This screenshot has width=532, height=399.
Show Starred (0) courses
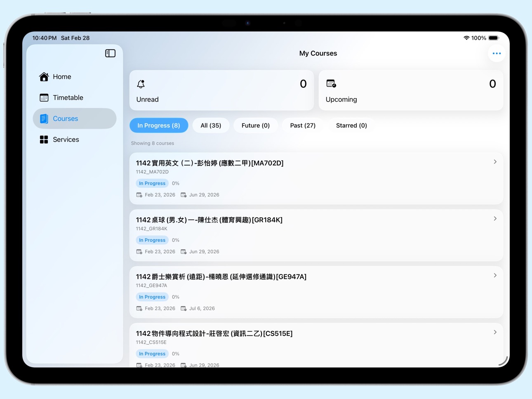(351, 125)
